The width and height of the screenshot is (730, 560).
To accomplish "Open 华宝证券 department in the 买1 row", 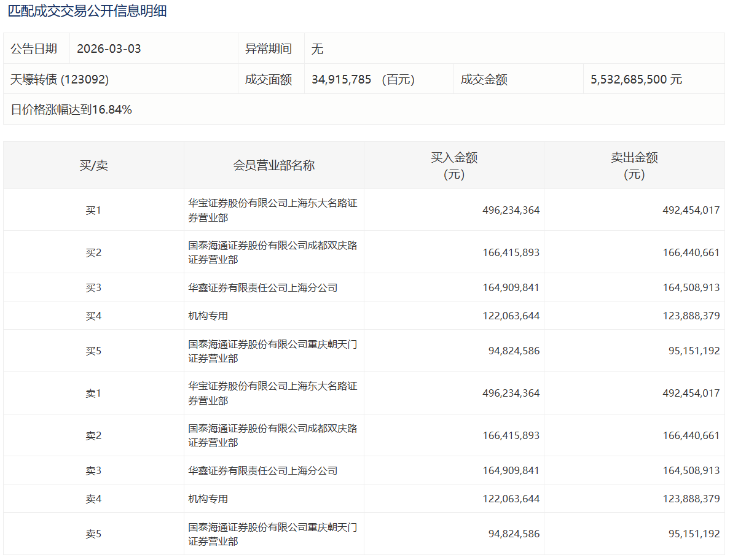I will pyautogui.click(x=272, y=210).
